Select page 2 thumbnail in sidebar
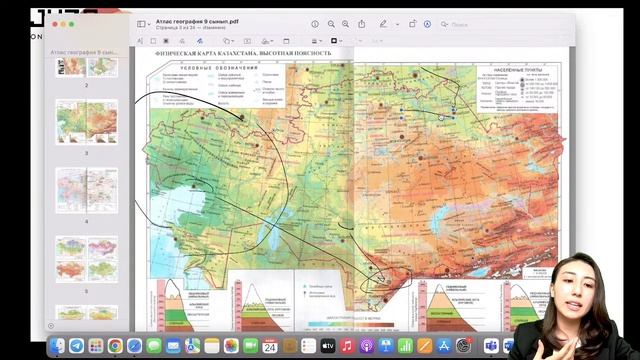Image resolution: width=640 pixels, height=360 pixels. point(87,68)
